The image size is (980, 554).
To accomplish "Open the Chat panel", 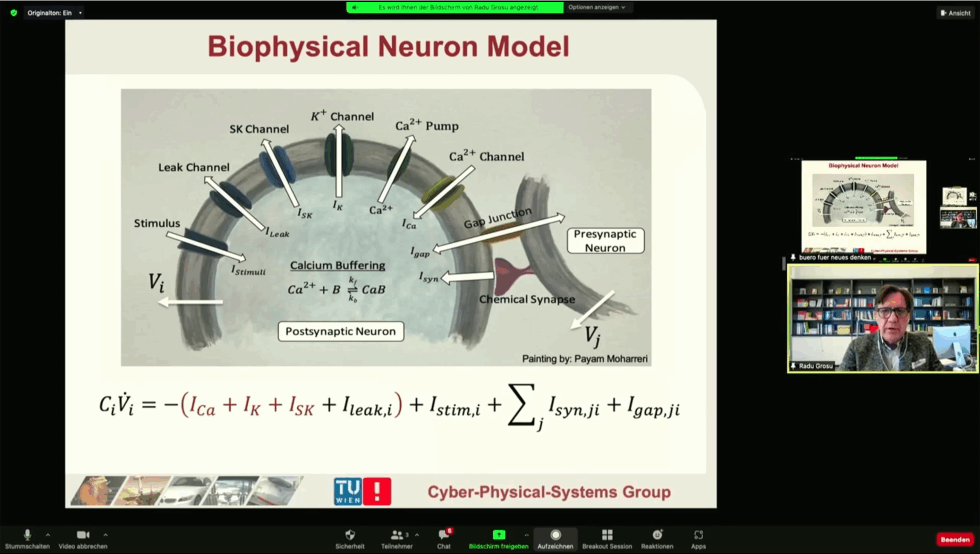I will click(444, 535).
